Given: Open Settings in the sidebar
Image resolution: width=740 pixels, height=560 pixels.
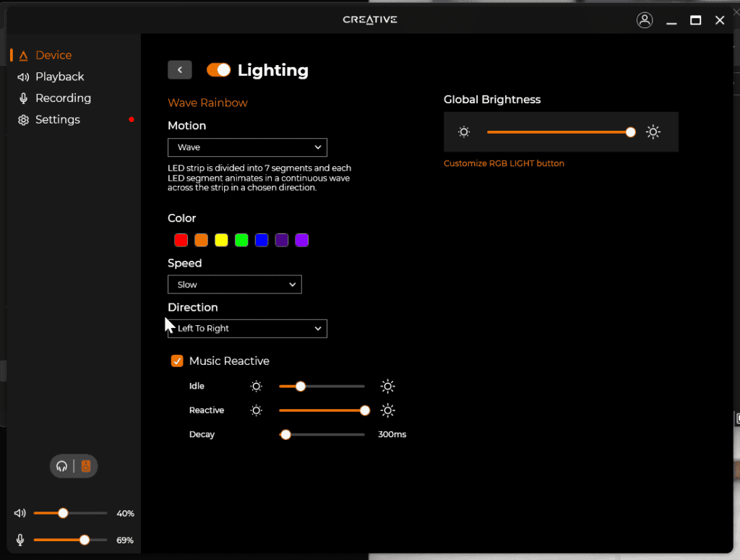Looking at the screenshot, I should point(57,120).
